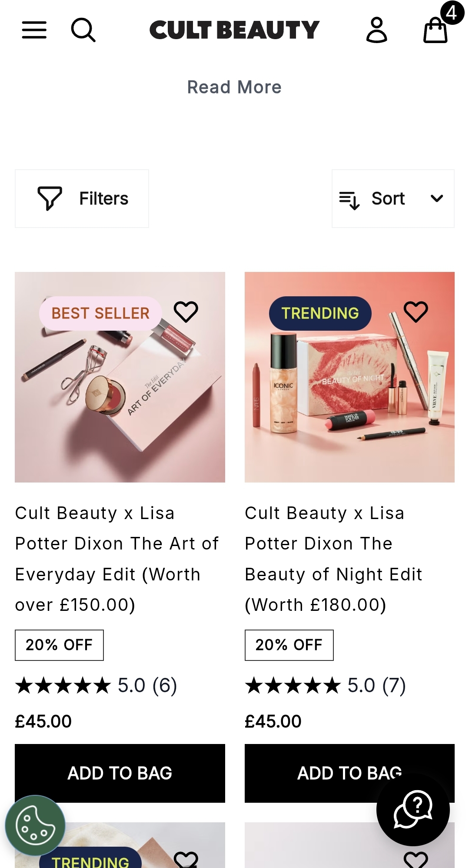Click the Filters funnel icon
The height and width of the screenshot is (868, 469).
pyautogui.click(x=50, y=198)
